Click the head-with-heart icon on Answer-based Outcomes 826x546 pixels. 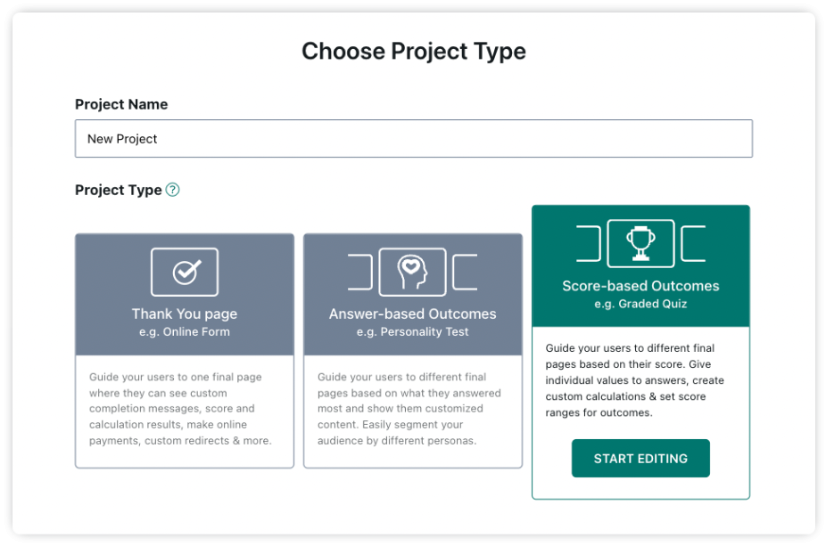[x=412, y=272]
